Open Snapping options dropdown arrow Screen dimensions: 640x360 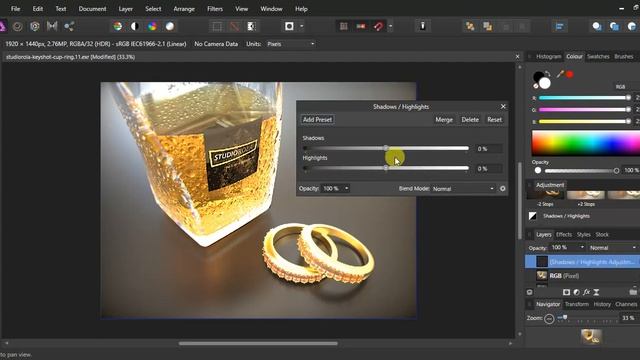tap(390, 27)
